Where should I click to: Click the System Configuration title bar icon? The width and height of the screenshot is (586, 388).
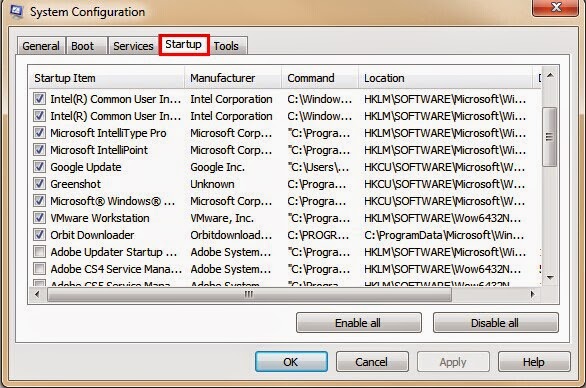(16, 11)
